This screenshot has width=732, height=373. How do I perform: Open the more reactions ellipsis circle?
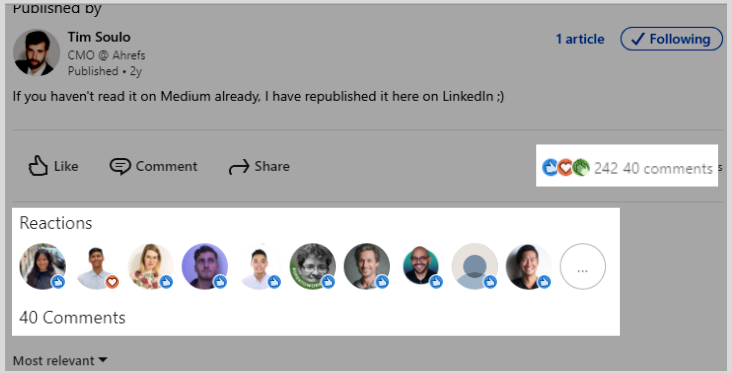[x=583, y=266]
